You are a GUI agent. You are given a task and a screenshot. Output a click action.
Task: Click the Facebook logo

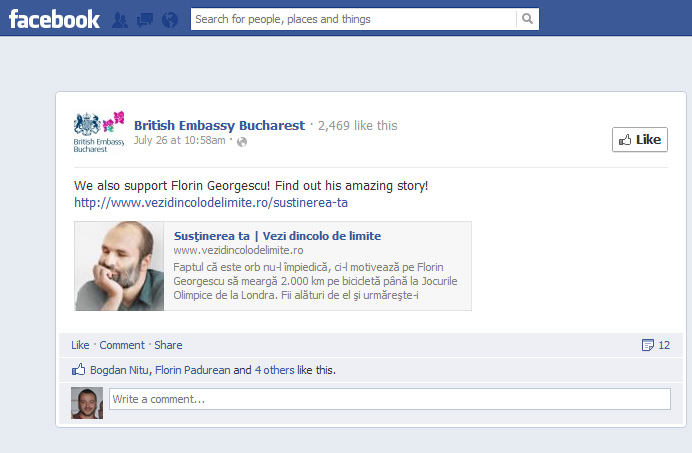click(x=54, y=19)
